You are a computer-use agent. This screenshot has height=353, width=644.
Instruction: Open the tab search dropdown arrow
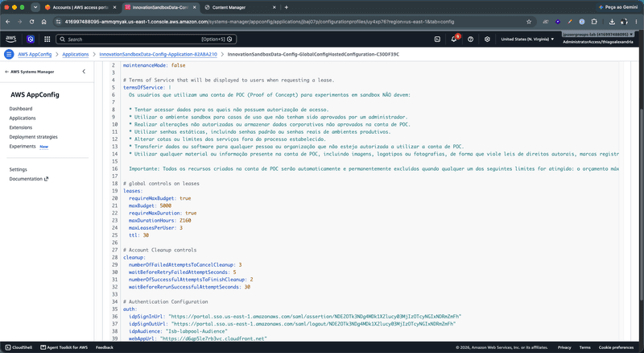35,7
